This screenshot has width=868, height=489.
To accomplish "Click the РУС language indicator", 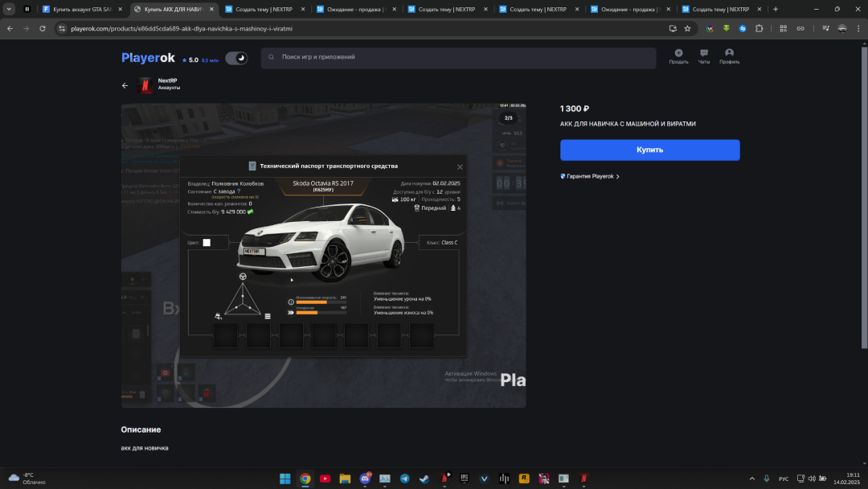I will [784, 479].
